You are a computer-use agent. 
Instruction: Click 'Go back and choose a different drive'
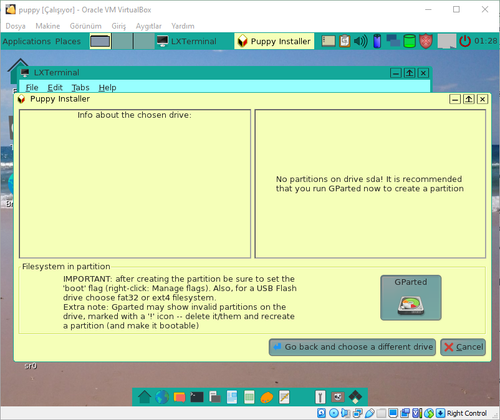pos(352,347)
